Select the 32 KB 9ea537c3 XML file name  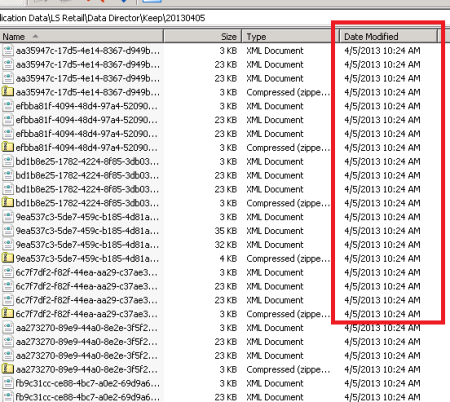87,244
